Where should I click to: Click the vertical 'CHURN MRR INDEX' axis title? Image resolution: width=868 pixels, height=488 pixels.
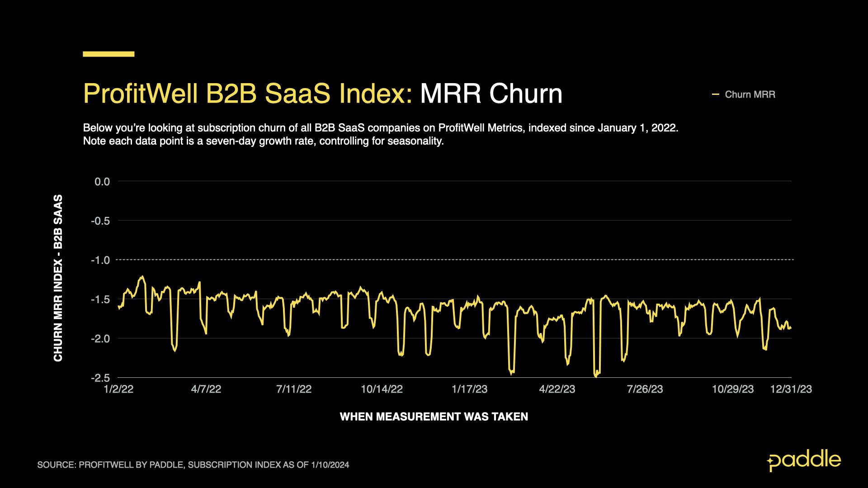[58, 278]
